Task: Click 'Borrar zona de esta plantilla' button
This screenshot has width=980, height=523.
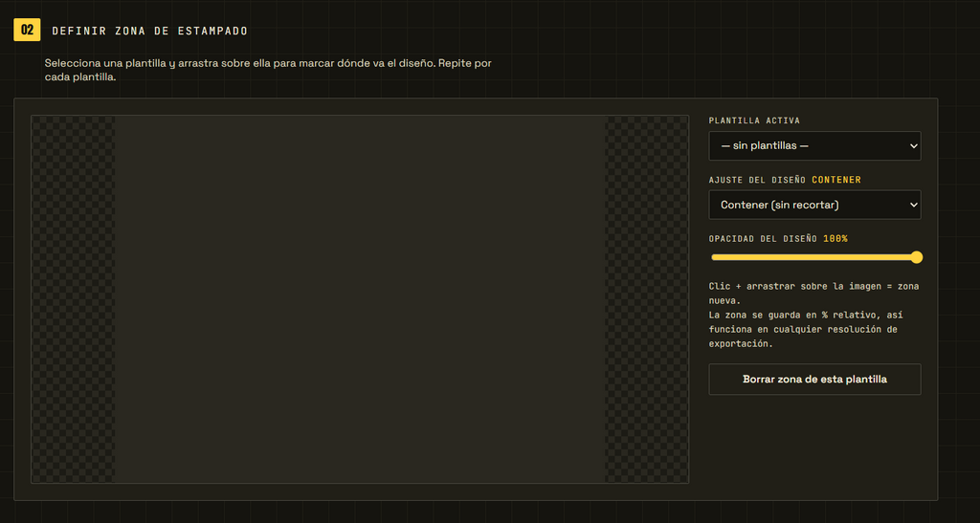Action: pyautogui.click(x=814, y=379)
